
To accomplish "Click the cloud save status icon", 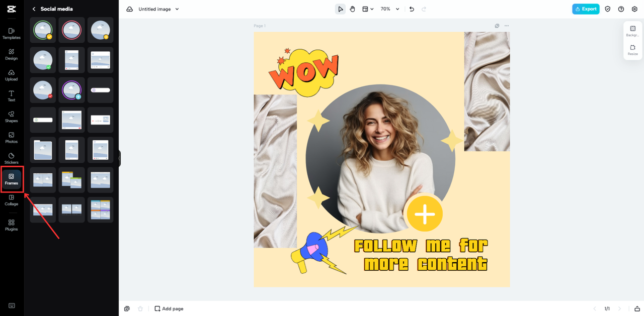I will (x=129, y=9).
